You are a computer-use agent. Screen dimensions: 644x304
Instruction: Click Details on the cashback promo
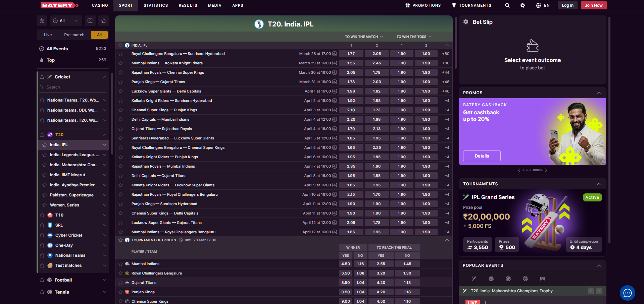click(x=482, y=156)
